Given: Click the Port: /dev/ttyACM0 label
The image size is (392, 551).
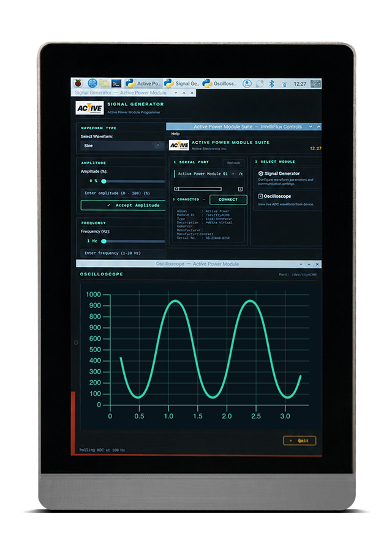Looking at the screenshot, I should [298, 274].
